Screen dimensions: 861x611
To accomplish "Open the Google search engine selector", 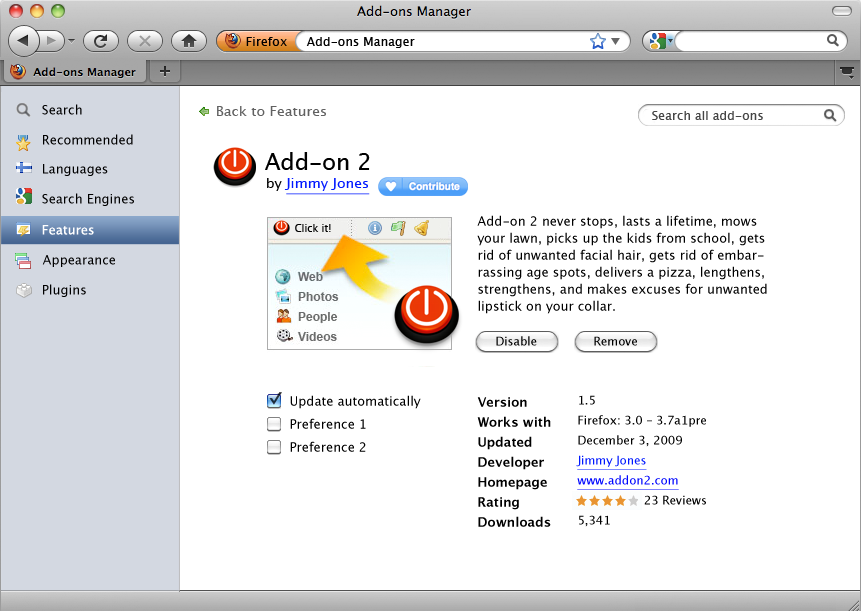I will pos(661,41).
